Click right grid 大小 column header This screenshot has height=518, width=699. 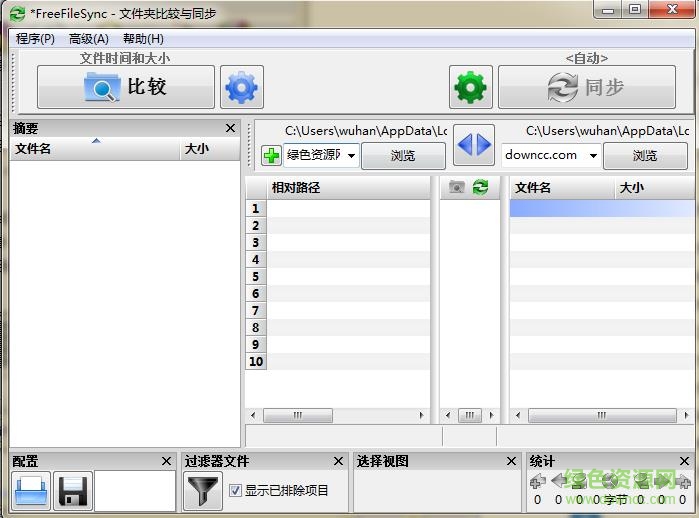click(x=654, y=188)
